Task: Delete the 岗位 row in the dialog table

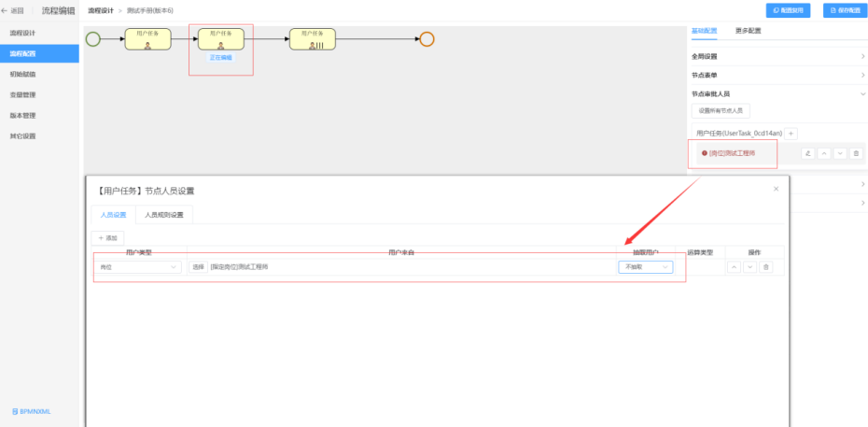Action: [x=765, y=267]
